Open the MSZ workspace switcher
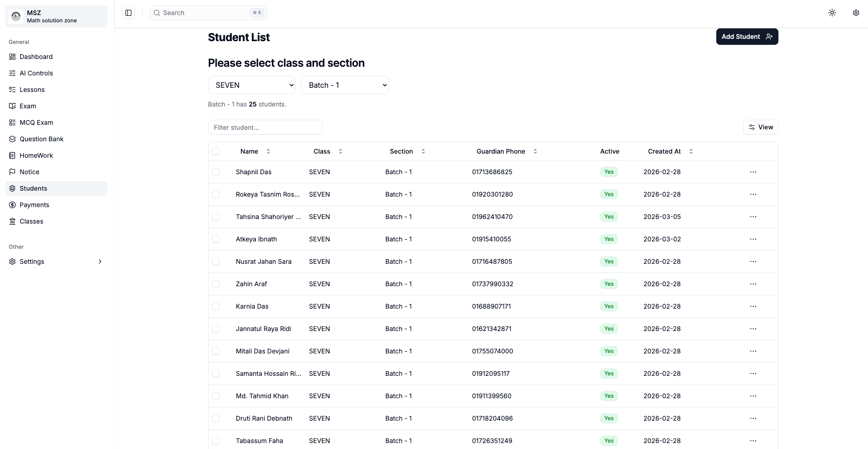This screenshot has height=449, width=868. point(56,16)
